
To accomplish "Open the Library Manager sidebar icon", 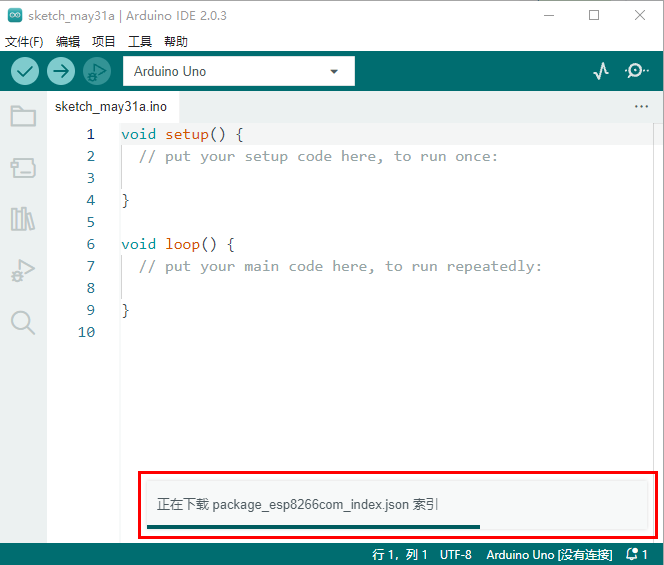I will (23, 219).
